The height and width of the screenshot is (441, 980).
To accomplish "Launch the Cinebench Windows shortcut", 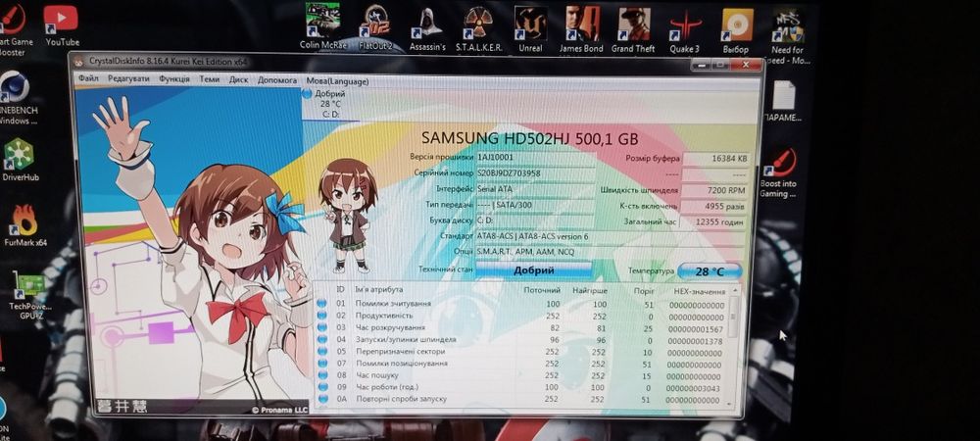I will coord(17,98).
